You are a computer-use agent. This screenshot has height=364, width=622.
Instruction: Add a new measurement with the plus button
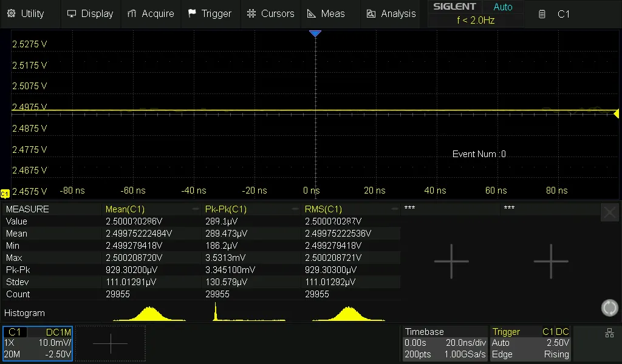point(452,261)
